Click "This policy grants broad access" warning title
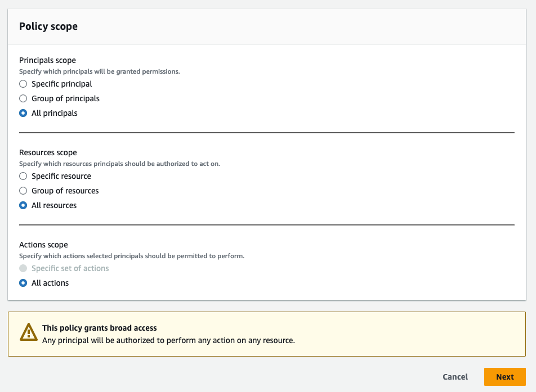The height and width of the screenshot is (392, 536). (x=100, y=328)
